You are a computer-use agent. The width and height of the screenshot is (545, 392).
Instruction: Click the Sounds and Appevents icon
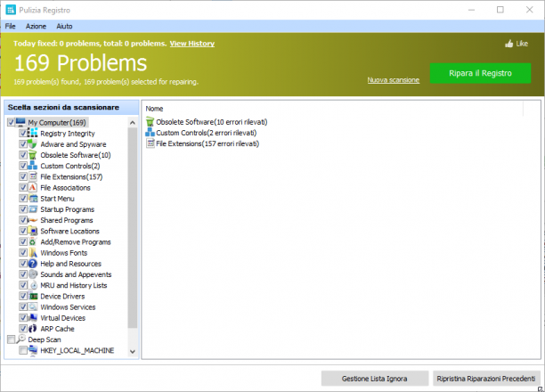point(33,274)
